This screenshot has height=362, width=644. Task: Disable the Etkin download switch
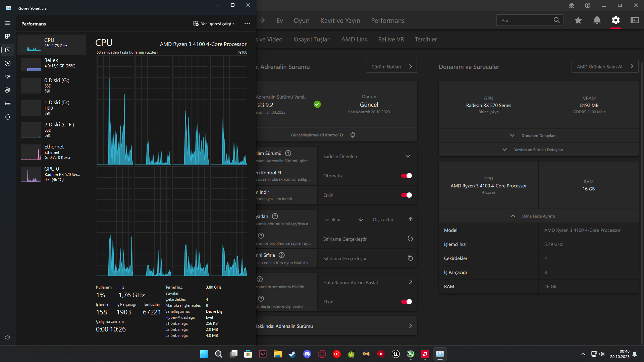(406, 195)
